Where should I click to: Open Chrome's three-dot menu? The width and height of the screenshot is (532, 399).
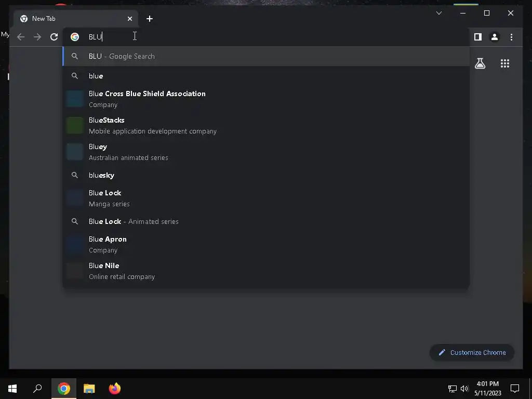click(511, 37)
